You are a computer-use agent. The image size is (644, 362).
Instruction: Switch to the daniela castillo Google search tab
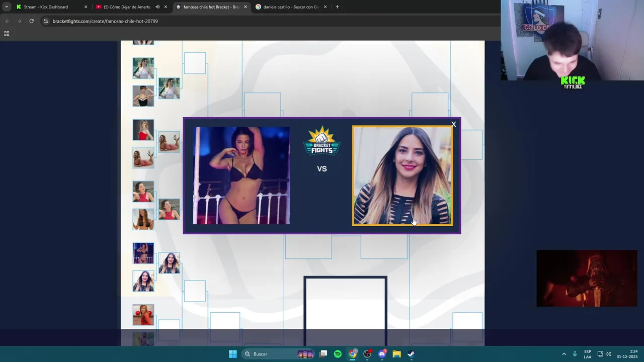tap(291, 7)
